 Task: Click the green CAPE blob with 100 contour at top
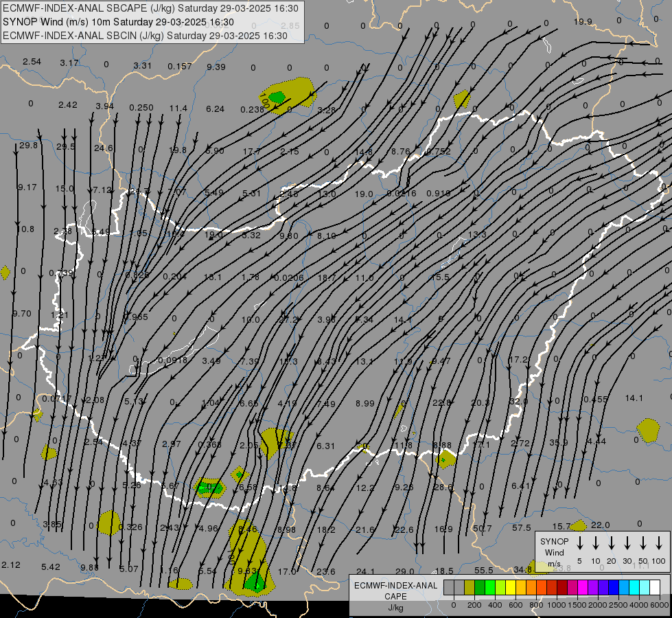coord(277,98)
